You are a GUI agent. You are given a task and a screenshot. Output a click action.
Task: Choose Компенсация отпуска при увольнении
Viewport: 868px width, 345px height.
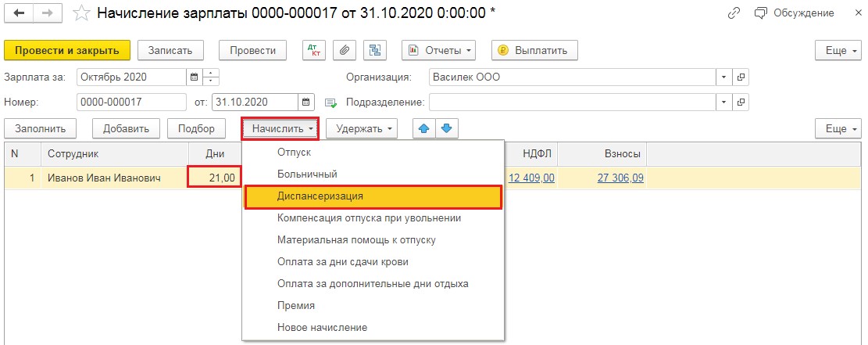click(x=373, y=218)
